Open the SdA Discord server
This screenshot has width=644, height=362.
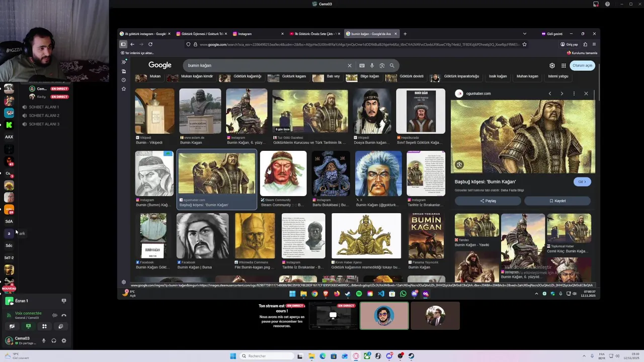[9, 221]
